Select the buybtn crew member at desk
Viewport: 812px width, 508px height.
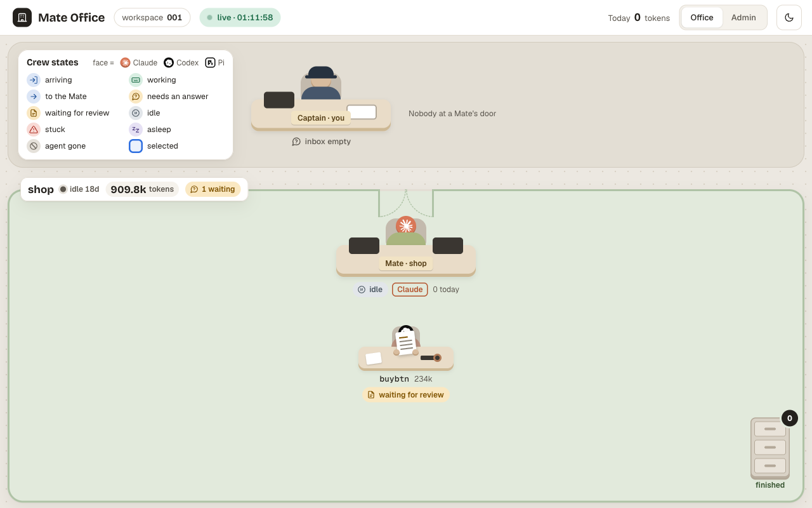[x=406, y=348]
